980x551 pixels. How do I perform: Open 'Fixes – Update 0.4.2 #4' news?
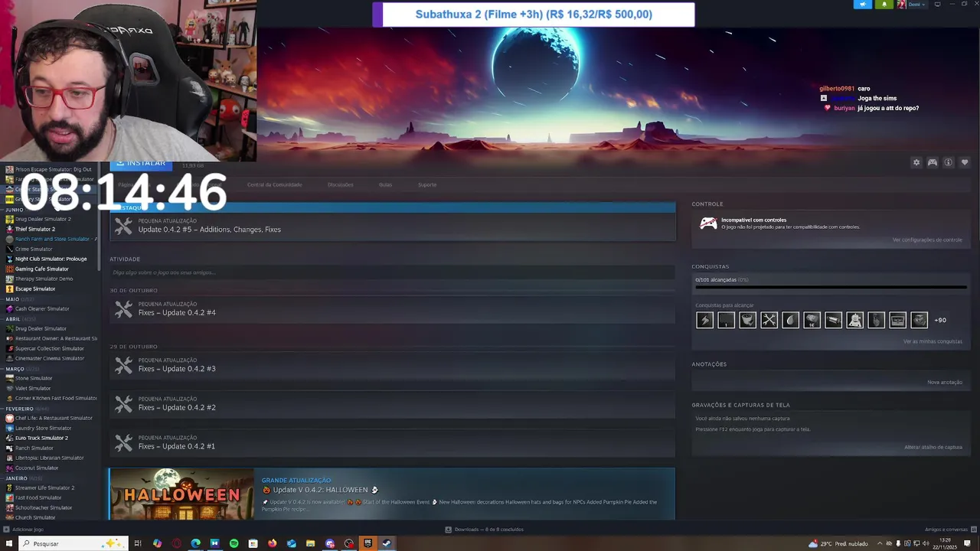click(177, 313)
